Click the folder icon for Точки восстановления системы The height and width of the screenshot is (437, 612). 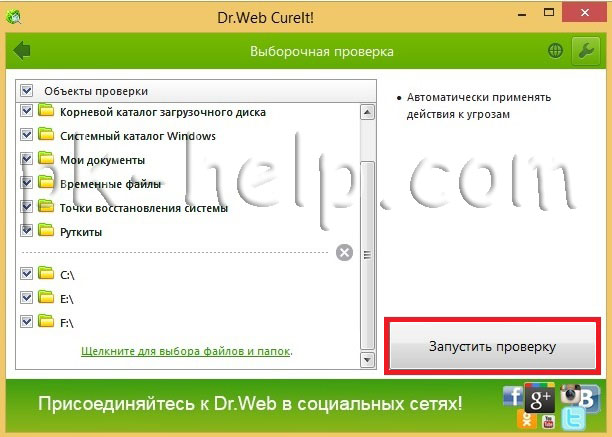point(46,206)
